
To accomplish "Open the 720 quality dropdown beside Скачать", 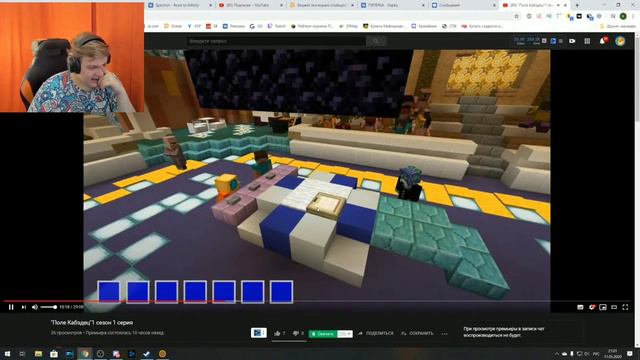I will point(345,334).
